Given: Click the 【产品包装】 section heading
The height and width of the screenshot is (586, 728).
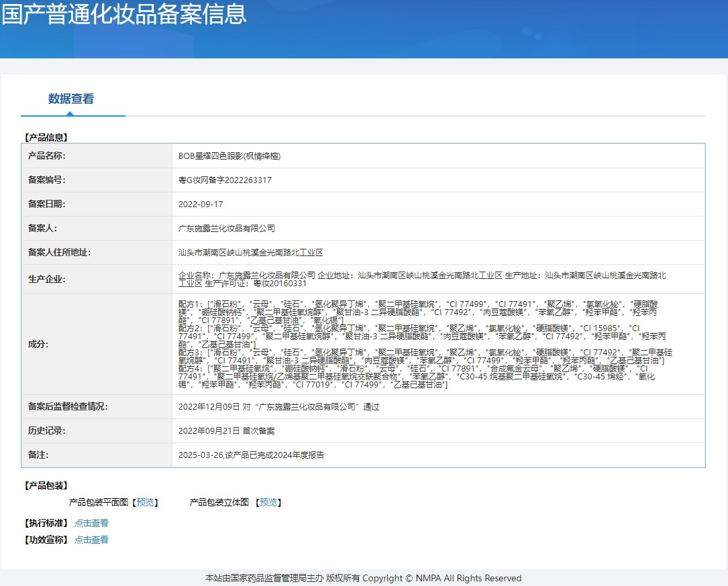Looking at the screenshot, I should (x=46, y=485).
